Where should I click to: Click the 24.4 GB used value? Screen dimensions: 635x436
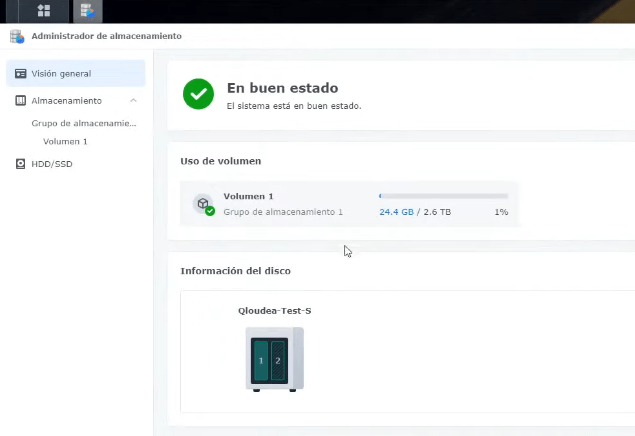click(x=396, y=212)
